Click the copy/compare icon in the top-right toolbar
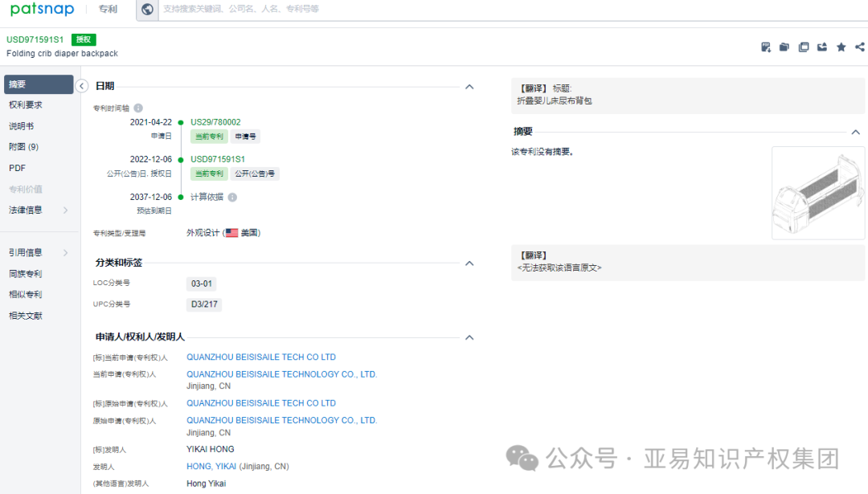This screenshot has height=494, width=868. [x=804, y=47]
